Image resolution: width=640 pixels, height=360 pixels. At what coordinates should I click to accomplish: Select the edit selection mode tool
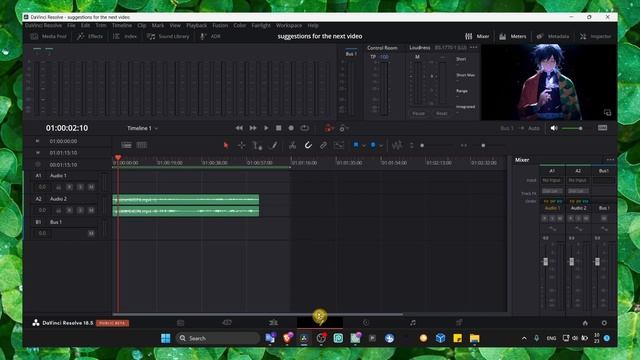(x=257, y=145)
